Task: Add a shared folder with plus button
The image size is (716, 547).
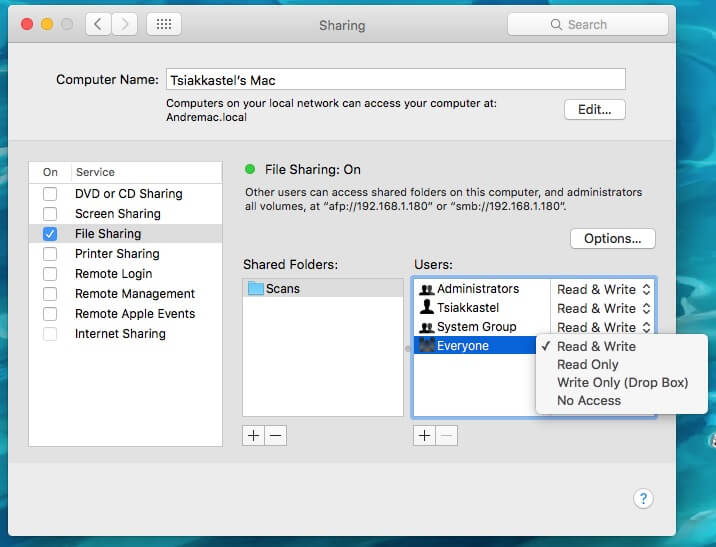Action: point(254,435)
